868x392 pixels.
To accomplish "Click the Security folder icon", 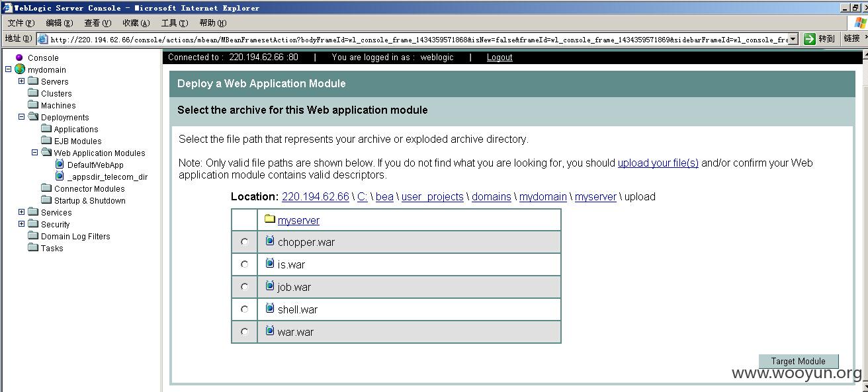I will click(x=33, y=224).
